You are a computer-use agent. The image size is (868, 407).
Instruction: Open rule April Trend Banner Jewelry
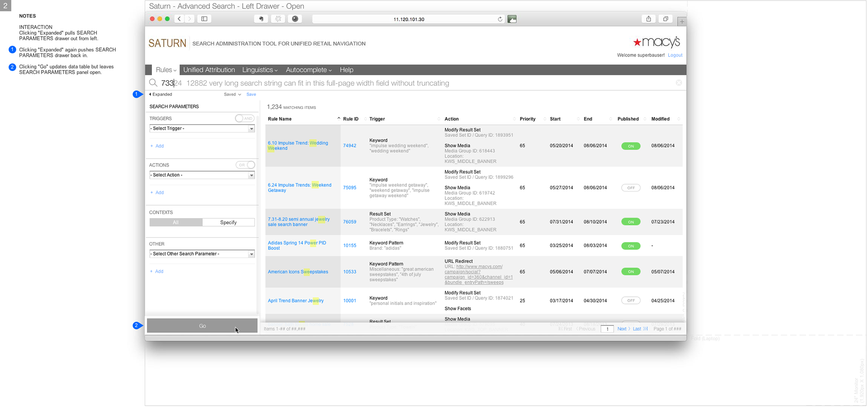(296, 301)
